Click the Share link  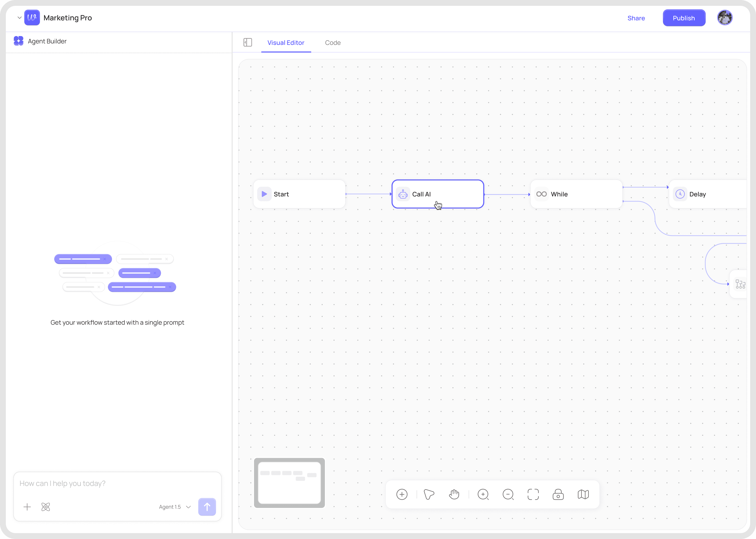[x=636, y=18]
